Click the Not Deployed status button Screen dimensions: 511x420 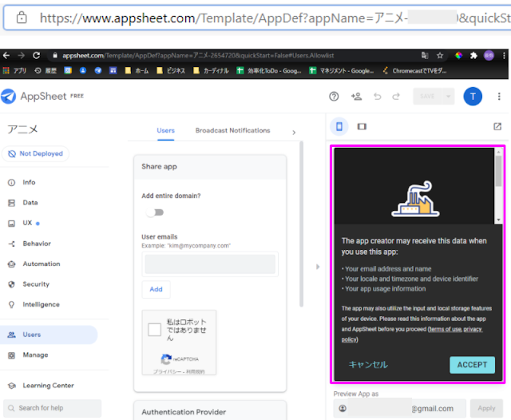(x=35, y=153)
